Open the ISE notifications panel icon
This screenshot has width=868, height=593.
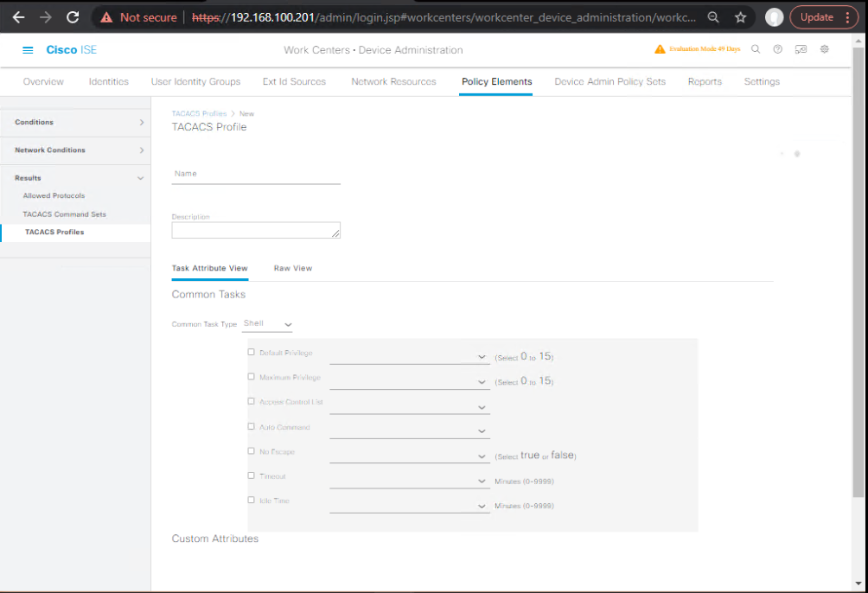[x=801, y=49]
